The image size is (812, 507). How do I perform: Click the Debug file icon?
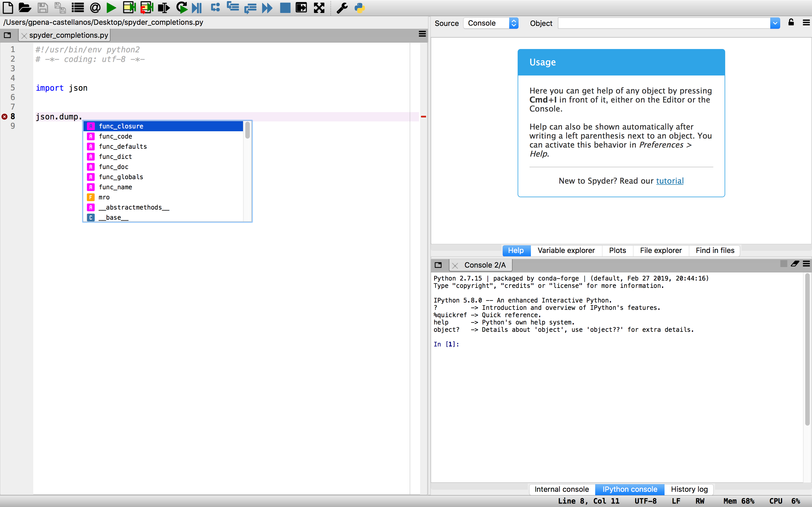tap(197, 8)
